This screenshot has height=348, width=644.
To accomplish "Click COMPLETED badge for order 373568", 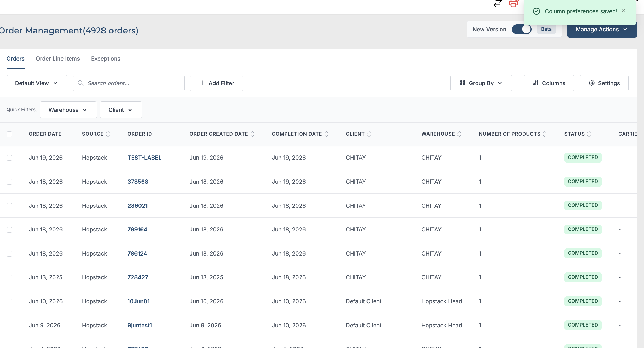I will click(583, 182).
